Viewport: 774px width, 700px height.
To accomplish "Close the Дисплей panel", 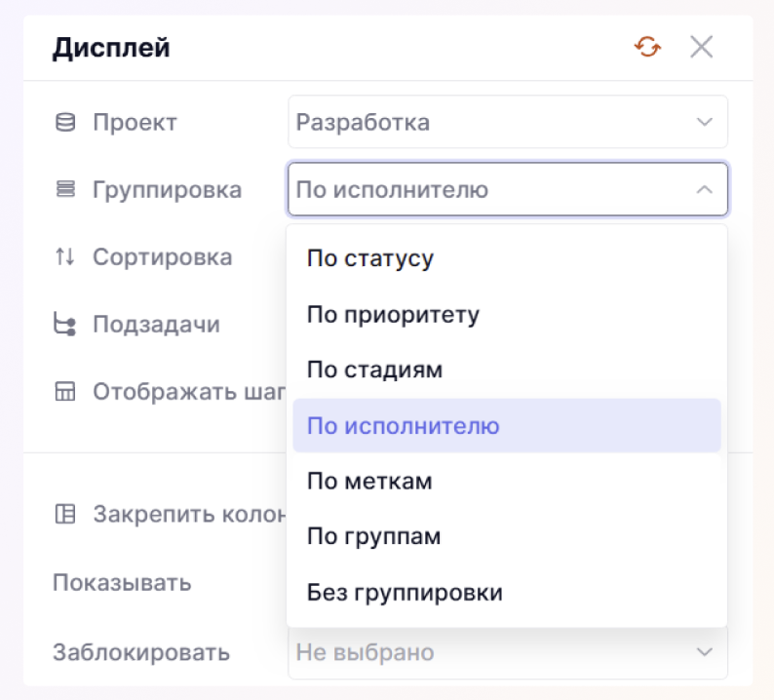I will pyautogui.click(x=702, y=47).
